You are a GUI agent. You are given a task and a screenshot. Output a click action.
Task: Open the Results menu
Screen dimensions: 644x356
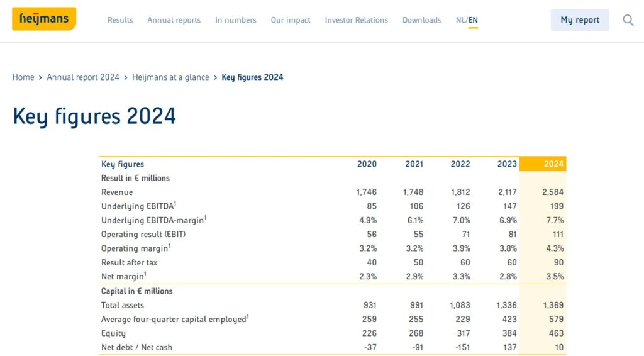tap(120, 20)
